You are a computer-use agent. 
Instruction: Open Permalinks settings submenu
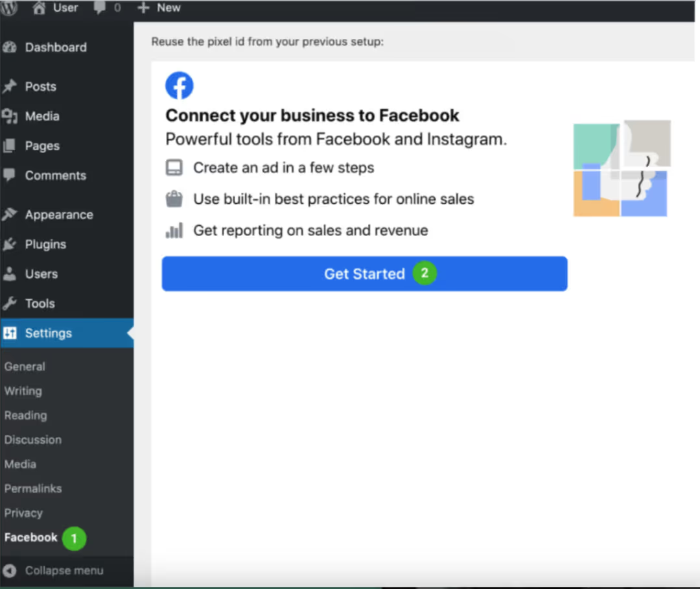coord(33,488)
